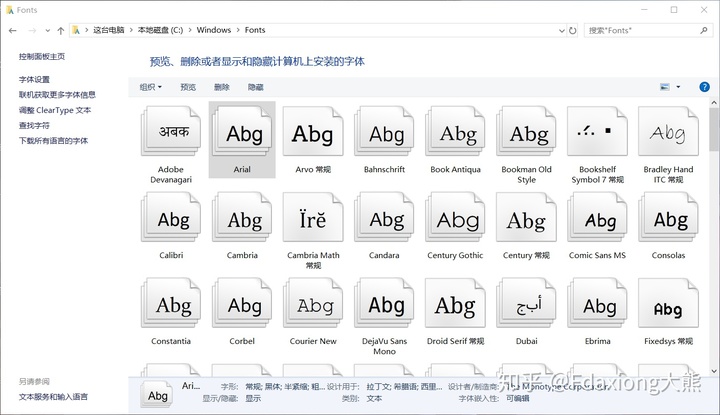Screen dimensions: 720x415
Task: Select the Bookman Old Style font icon
Action: pos(526,131)
